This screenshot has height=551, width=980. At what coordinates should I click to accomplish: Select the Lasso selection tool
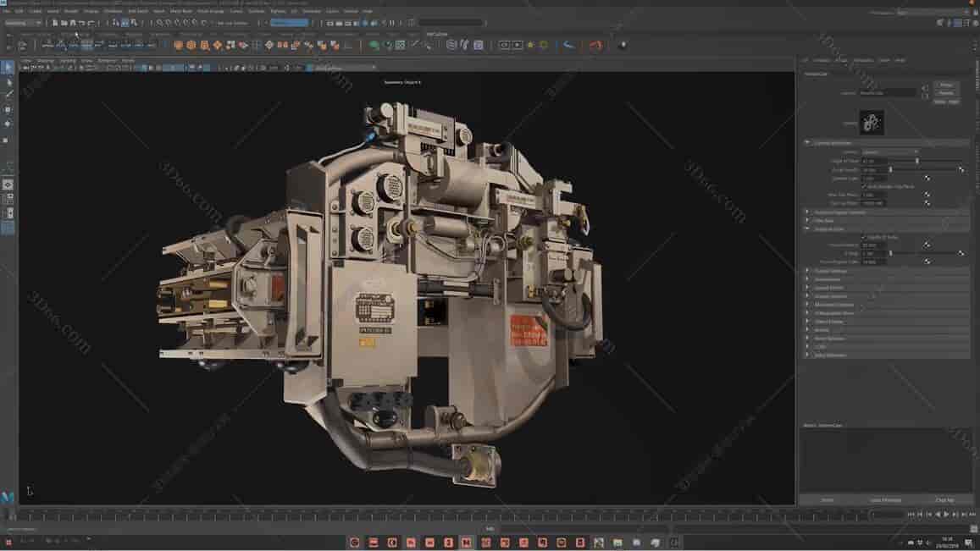click(8, 82)
